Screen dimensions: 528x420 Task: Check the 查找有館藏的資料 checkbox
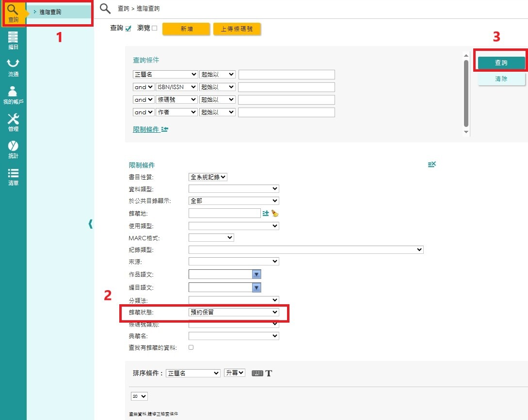[191, 347]
